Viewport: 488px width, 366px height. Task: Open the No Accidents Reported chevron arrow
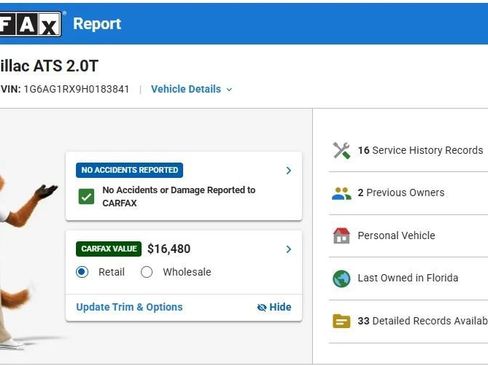(289, 171)
